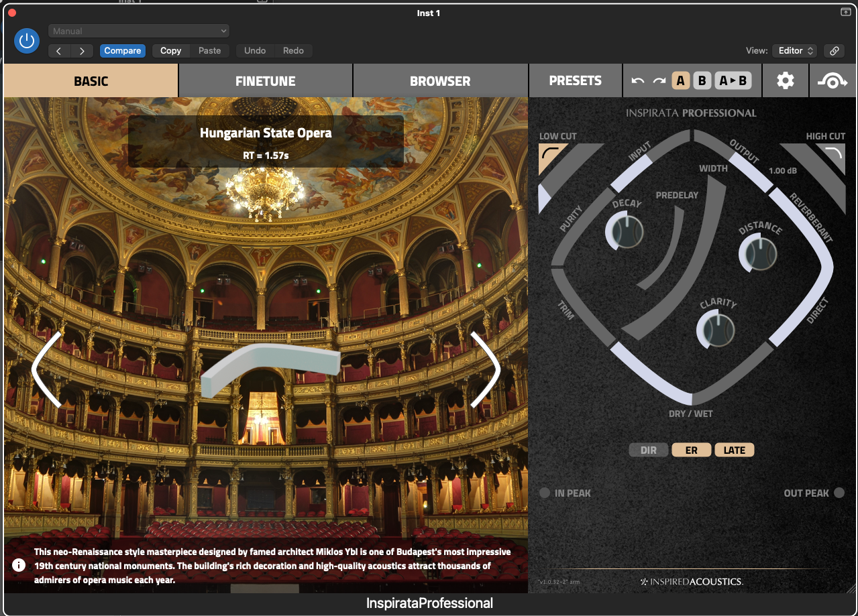The width and height of the screenshot is (858, 616).
Task: Click the next-preset right chevron
Action: [82, 51]
